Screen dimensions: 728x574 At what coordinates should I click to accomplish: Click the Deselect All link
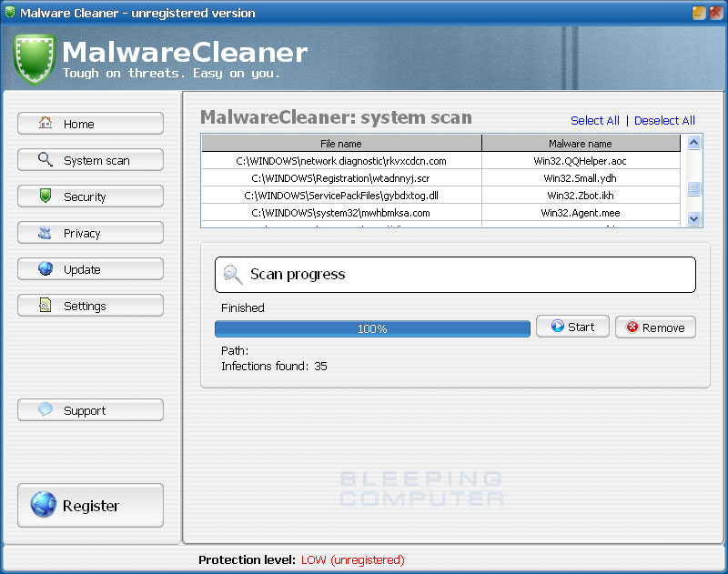tap(664, 120)
